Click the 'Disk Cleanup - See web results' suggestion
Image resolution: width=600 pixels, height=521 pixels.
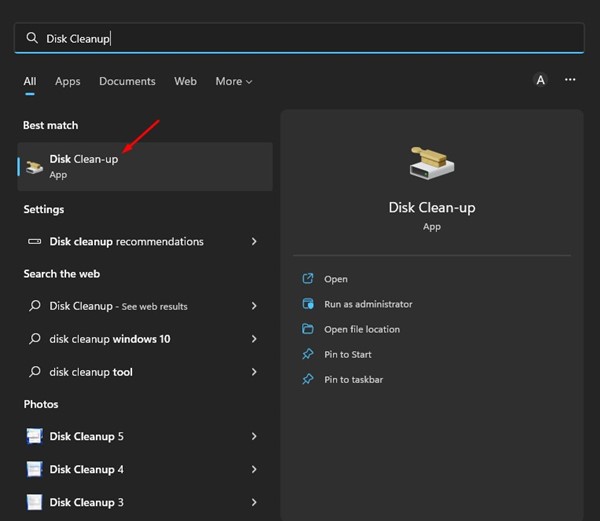click(x=118, y=306)
